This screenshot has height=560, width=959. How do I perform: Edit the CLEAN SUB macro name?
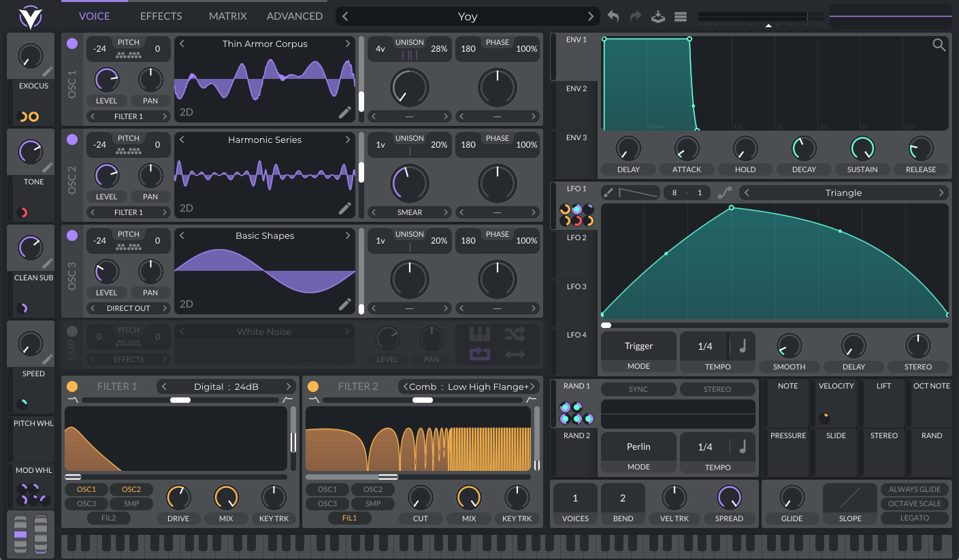click(x=47, y=263)
